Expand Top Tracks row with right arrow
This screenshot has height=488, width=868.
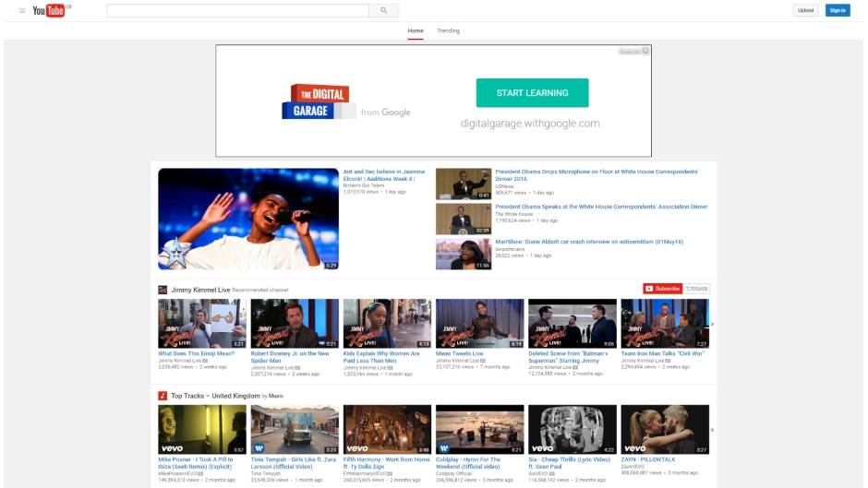click(x=712, y=430)
